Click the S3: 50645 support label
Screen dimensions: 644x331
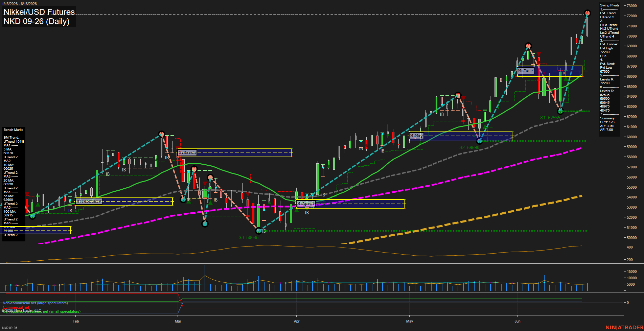[248, 238]
